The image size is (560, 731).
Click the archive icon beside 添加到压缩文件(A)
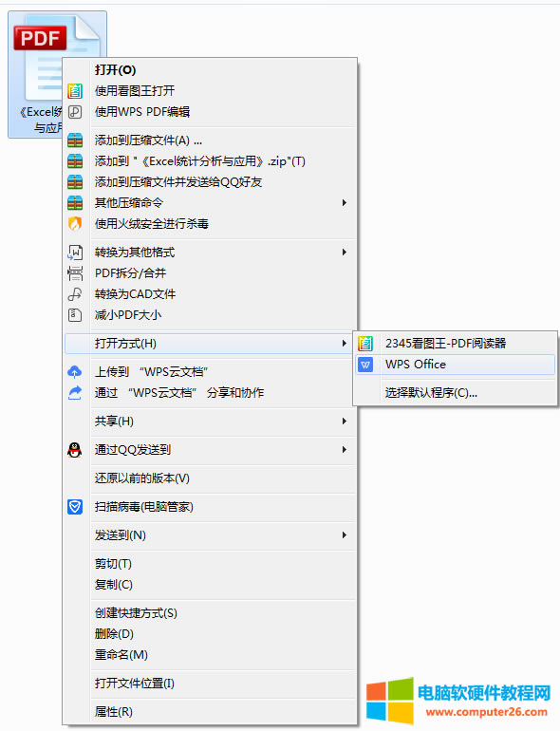coord(75,141)
